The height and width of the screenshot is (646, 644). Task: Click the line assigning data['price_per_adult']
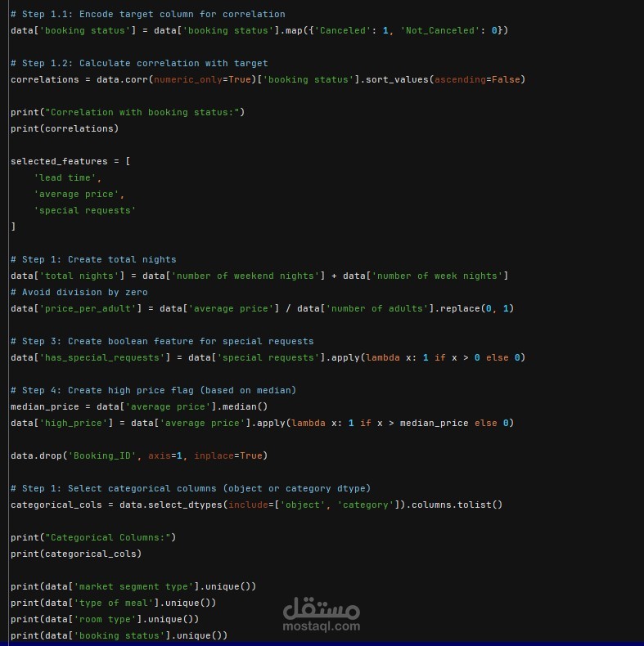click(x=262, y=308)
